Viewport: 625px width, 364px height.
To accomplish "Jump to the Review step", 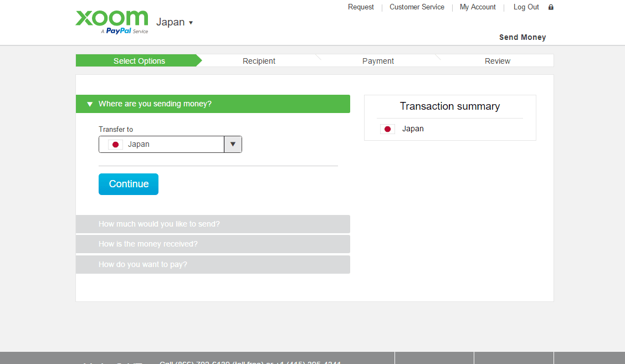I will pos(497,61).
